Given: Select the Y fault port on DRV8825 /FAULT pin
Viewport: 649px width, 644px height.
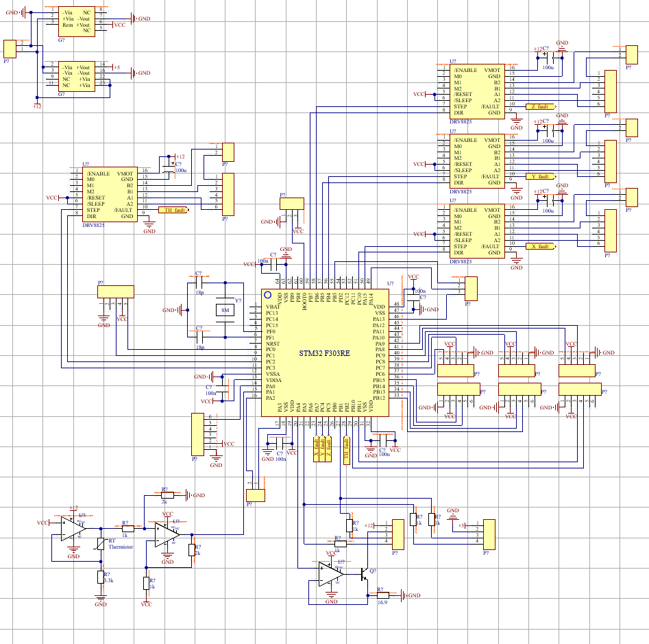Looking at the screenshot, I should click(x=541, y=176).
